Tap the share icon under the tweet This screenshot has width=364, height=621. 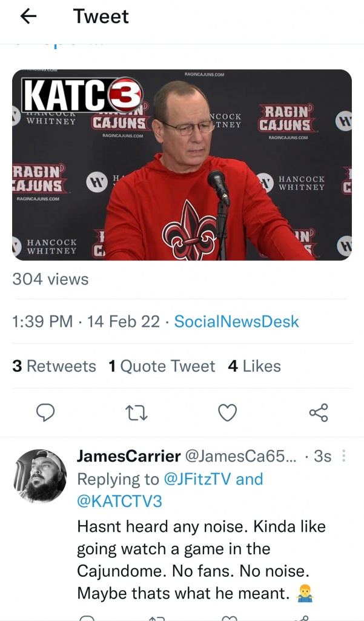[318, 412]
